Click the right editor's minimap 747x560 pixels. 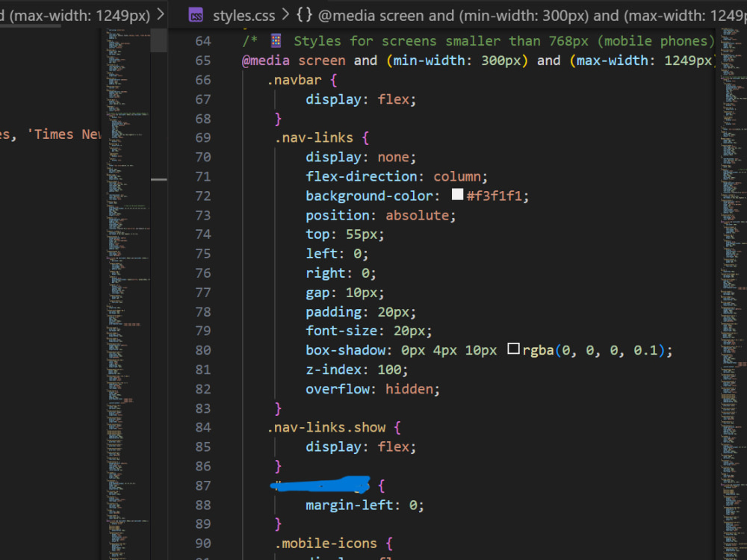(x=734, y=293)
